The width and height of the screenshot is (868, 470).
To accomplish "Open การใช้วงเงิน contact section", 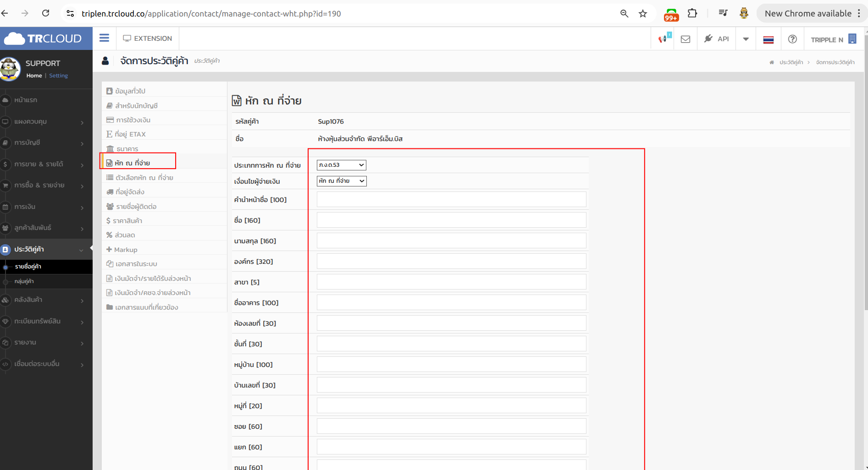I will coord(164,120).
